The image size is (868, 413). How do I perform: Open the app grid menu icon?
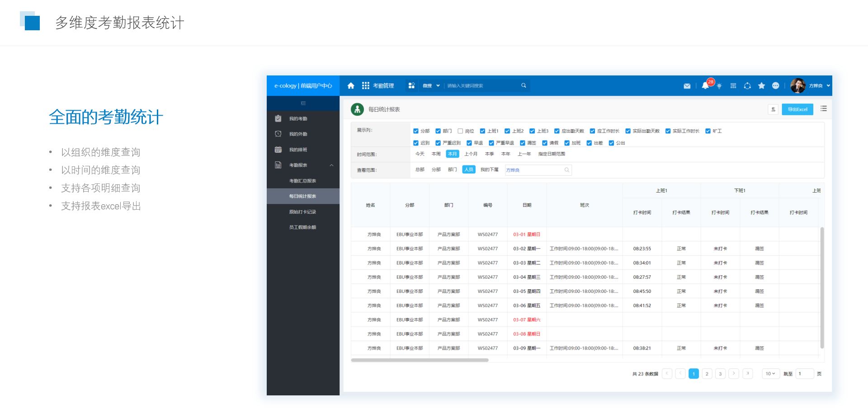tap(365, 86)
